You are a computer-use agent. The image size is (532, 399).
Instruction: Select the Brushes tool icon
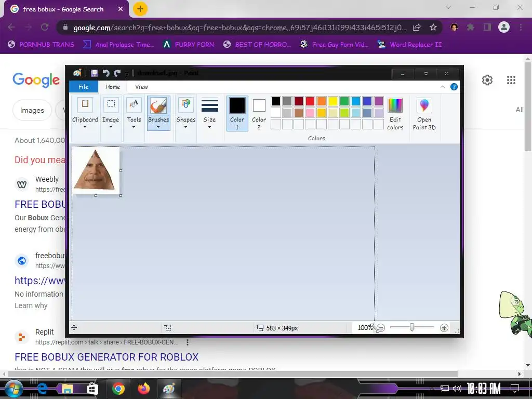(x=158, y=105)
